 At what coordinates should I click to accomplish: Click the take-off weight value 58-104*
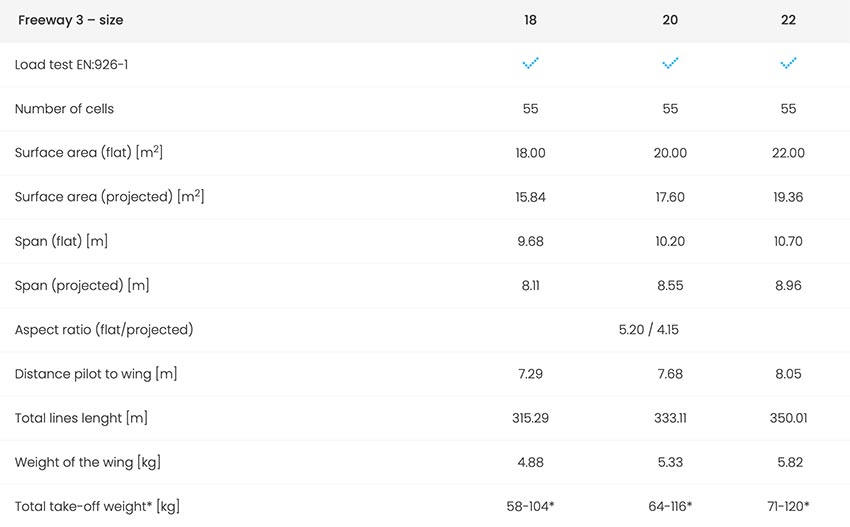530,506
